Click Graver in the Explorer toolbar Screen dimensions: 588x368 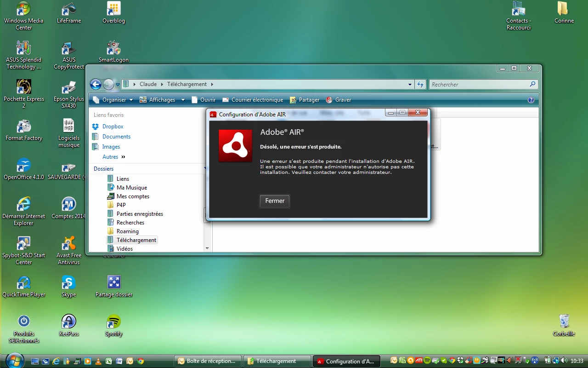click(x=339, y=100)
